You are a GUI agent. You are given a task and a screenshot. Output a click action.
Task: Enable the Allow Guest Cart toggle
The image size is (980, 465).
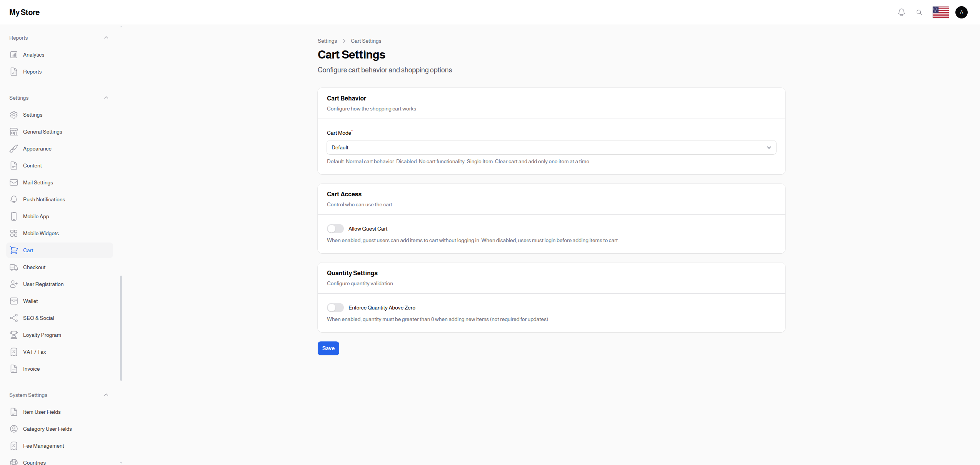click(335, 228)
